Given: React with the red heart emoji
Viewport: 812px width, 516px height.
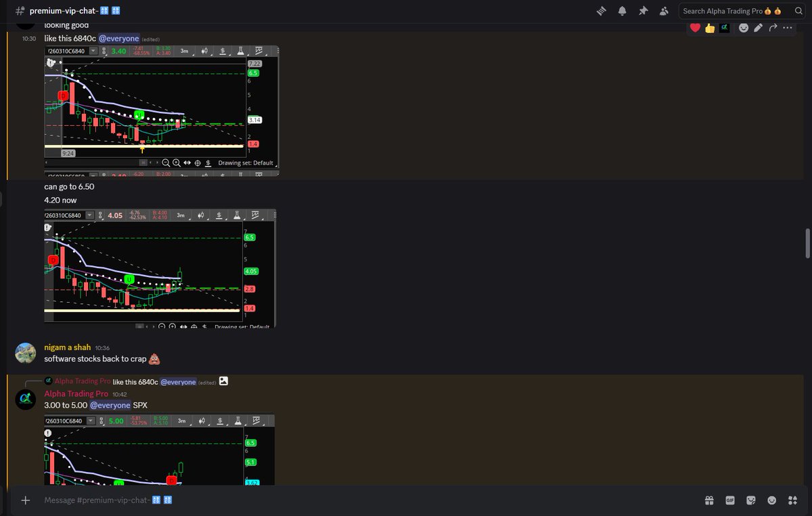Looking at the screenshot, I should [696, 28].
